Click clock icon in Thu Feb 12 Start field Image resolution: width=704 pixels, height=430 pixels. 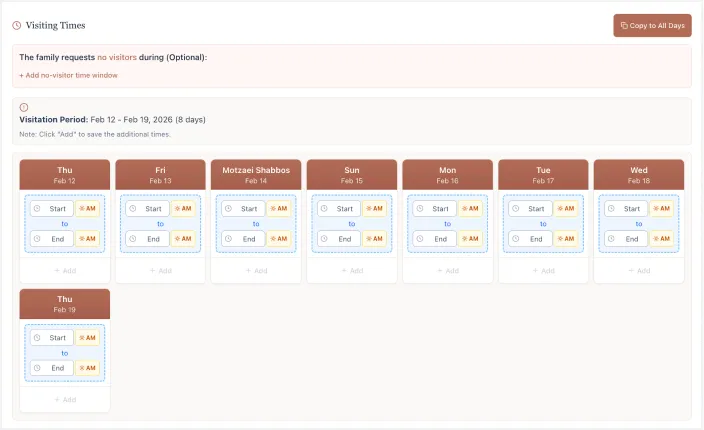(37, 209)
